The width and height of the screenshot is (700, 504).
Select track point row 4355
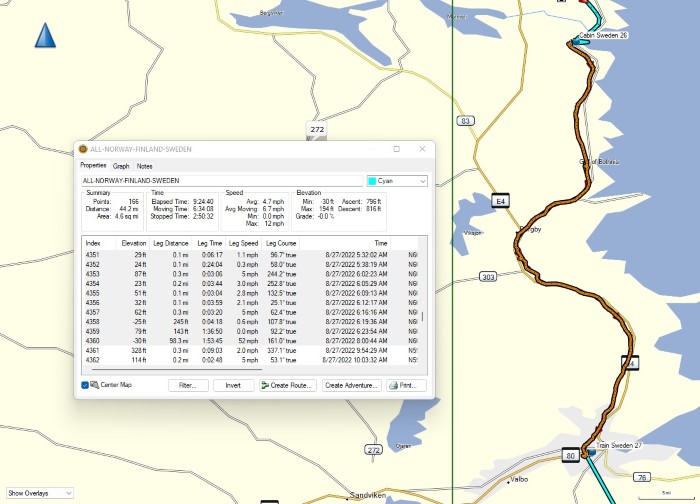pos(251,293)
